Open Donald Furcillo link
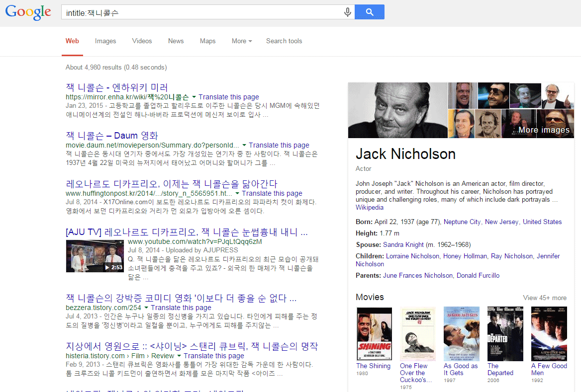Screen dimensions: 581x392 pos(478,275)
